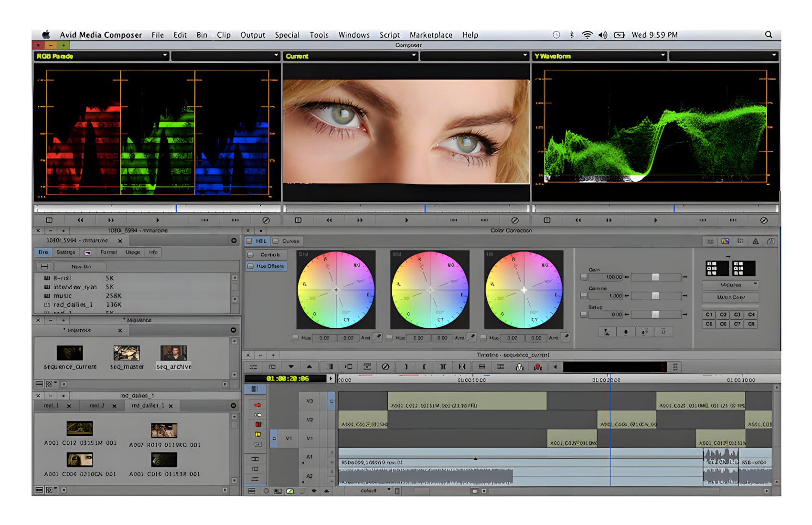The width and height of the screenshot is (812, 525).
Task: Pick color with Shadow wheel eyedropper
Action: [377, 337]
